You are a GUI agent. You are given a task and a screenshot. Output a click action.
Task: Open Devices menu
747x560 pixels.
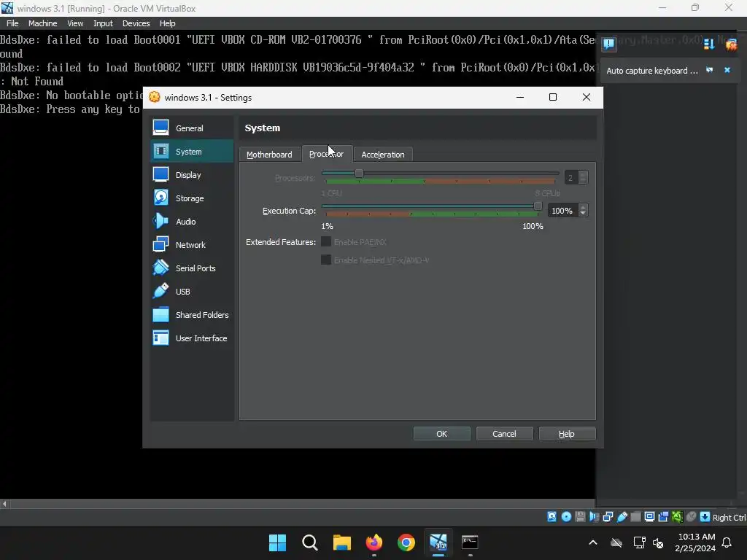coord(136,23)
